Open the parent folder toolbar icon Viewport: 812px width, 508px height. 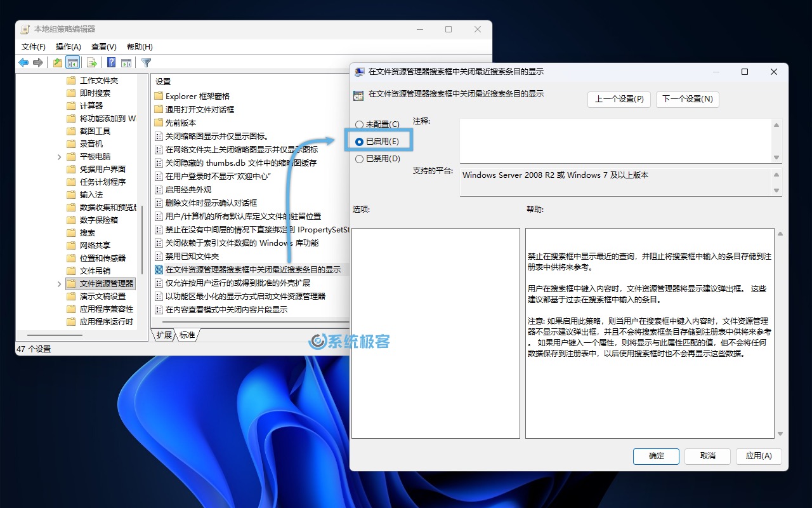[58, 62]
